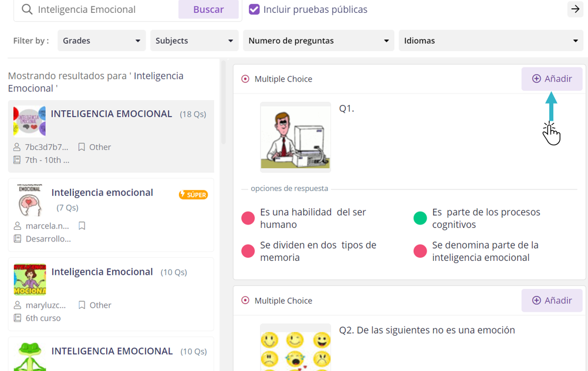The image size is (588, 371).
Task: Open the 7-question Inteligencia emocional quiz
Action: tap(102, 193)
